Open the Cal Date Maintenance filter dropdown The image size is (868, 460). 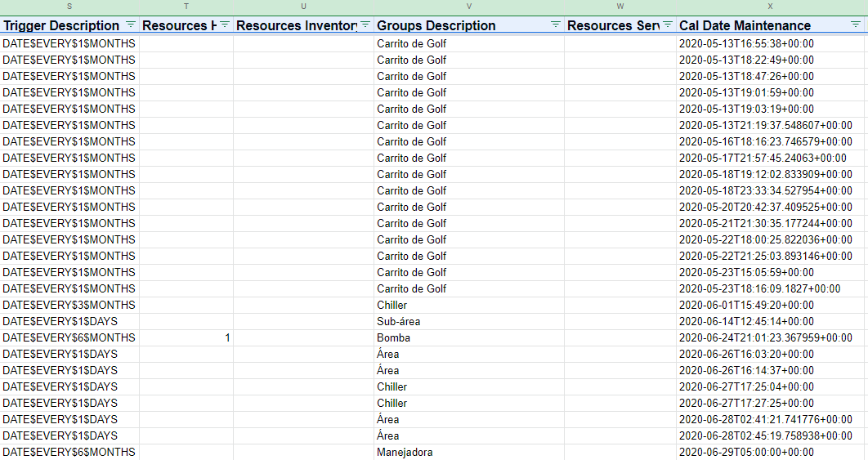click(855, 25)
